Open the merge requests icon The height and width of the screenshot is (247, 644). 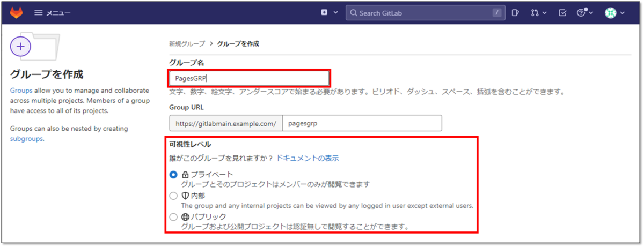pos(535,13)
